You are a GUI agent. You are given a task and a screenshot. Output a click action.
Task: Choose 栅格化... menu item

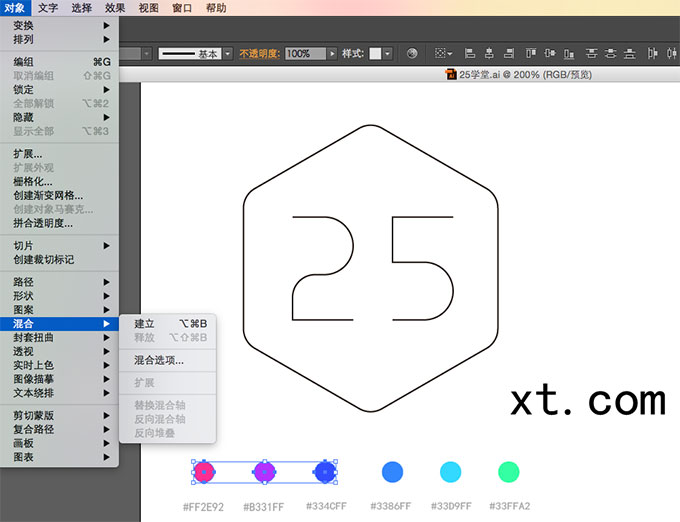pyautogui.click(x=59, y=182)
